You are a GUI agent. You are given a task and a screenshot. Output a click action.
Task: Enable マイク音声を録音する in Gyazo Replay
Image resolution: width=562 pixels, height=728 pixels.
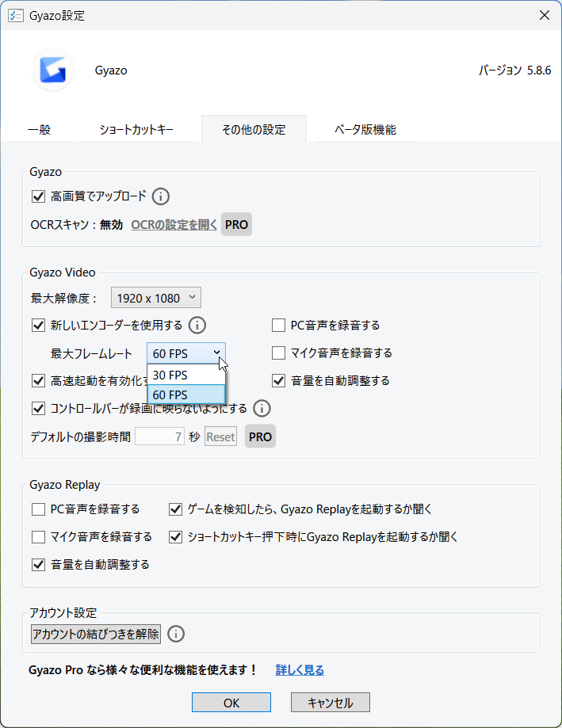38,537
